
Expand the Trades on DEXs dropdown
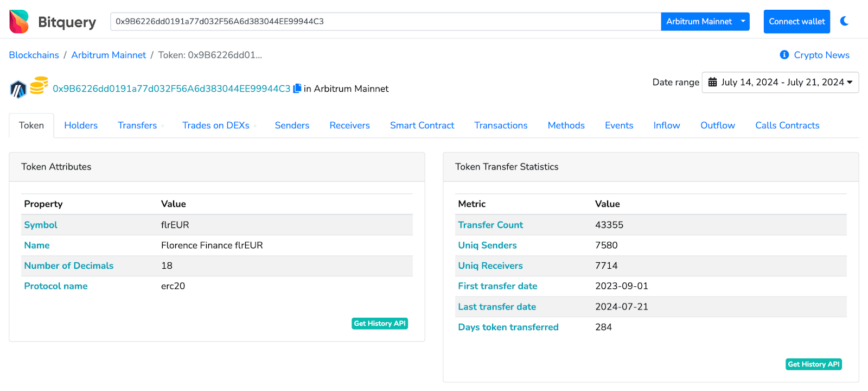(255, 126)
